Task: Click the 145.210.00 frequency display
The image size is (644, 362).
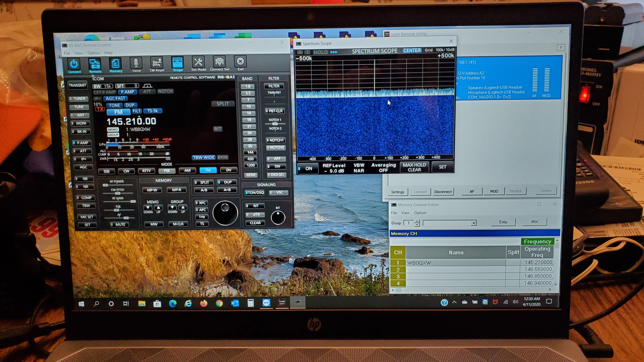Action: [131, 121]
